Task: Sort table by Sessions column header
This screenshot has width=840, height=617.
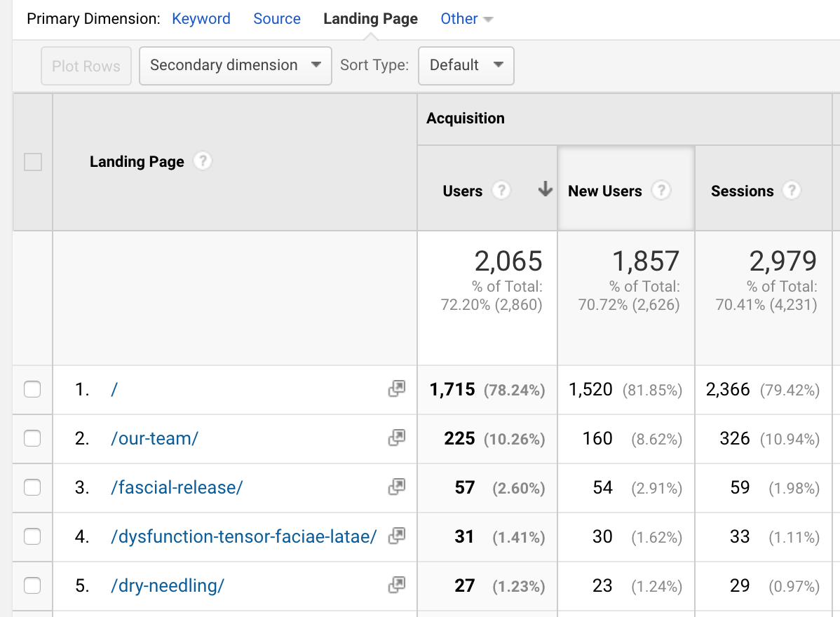Action: [x=742, y=191]
